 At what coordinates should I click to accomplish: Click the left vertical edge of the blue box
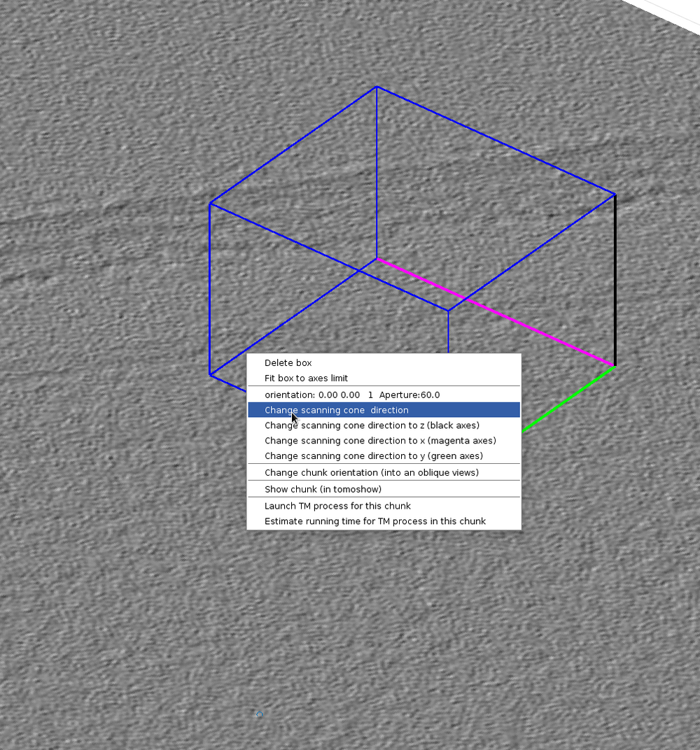pyautogui.click(x=210, y=290)
